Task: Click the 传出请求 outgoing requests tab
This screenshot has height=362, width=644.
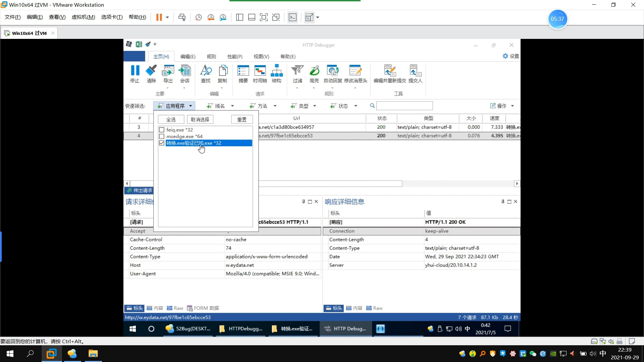Action: [x=140, y=190]
